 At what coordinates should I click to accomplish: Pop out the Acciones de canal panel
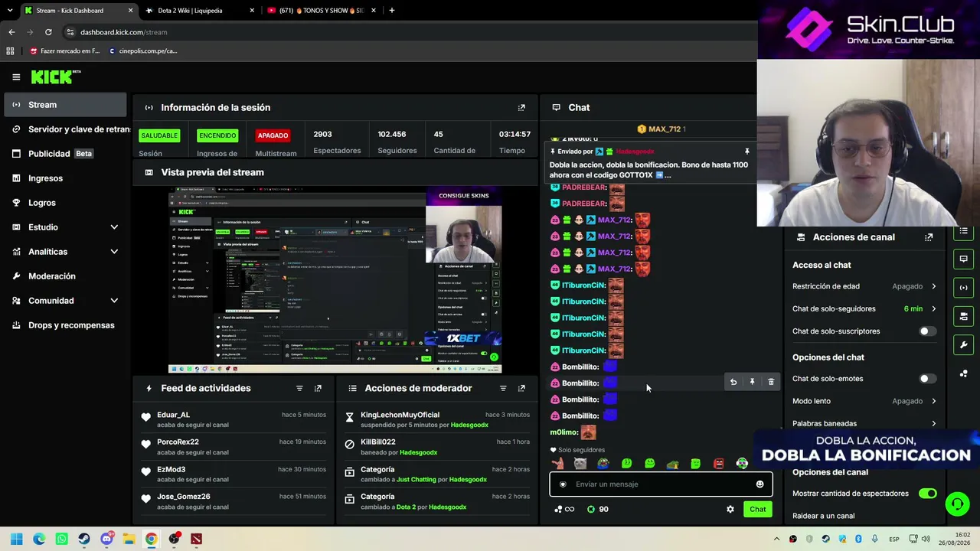[x=929, y=237]
